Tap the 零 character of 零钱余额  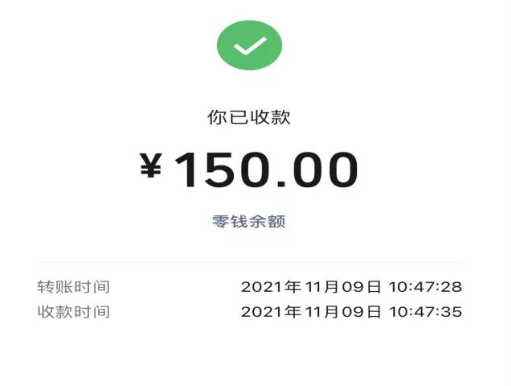tap(221, 221)
